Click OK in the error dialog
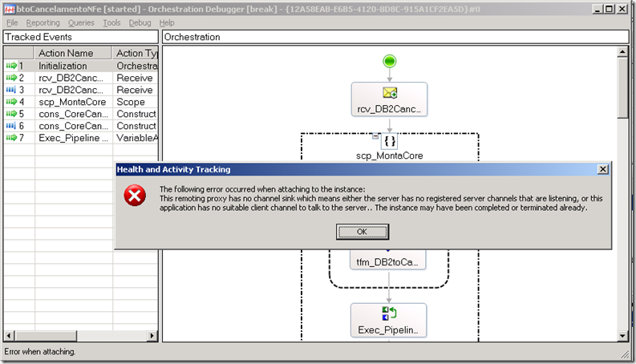The image size is (636, 364). (363, 232)
